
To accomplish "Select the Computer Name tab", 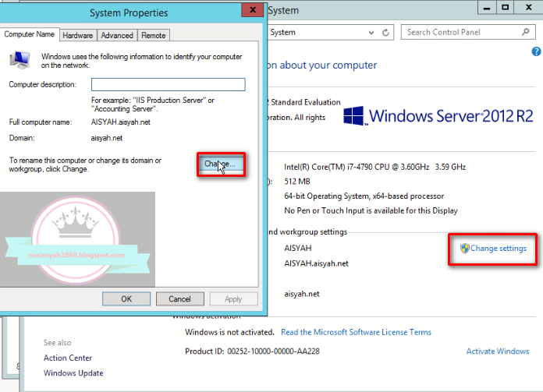I will 29,34.
